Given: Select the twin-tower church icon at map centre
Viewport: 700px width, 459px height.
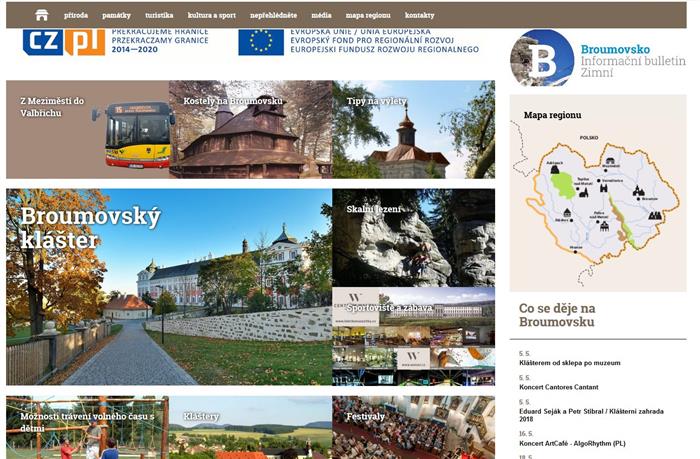Looking at the screenshot, I should (x=604, y=188).
